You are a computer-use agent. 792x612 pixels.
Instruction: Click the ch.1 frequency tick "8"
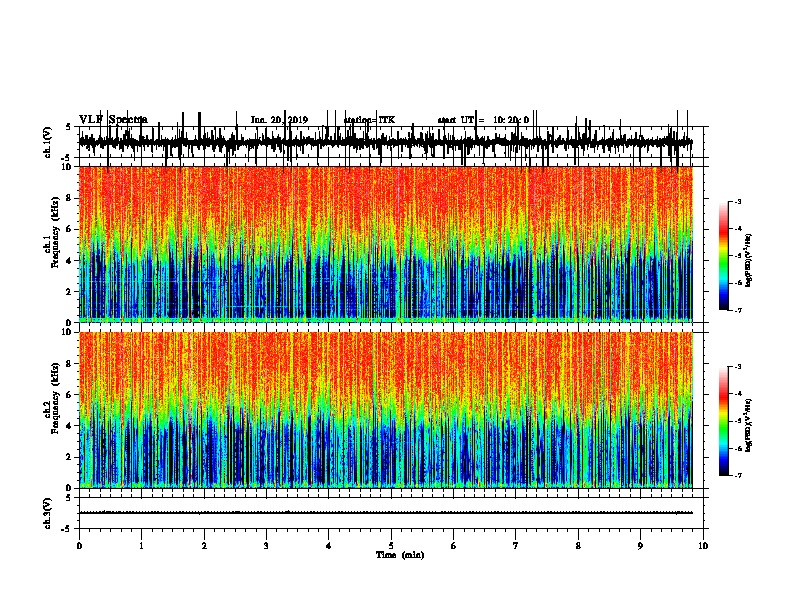point(70,198)
